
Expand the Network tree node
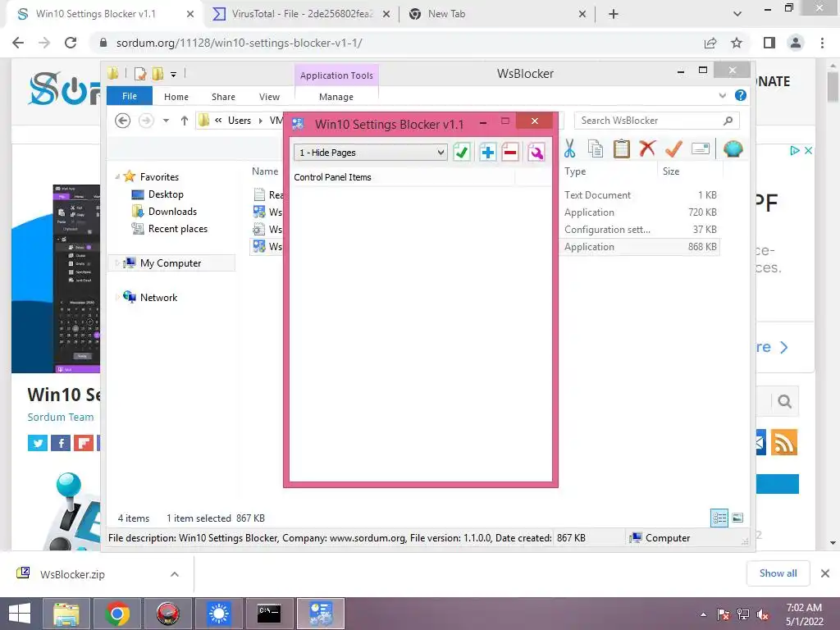(x=116, y=297)
